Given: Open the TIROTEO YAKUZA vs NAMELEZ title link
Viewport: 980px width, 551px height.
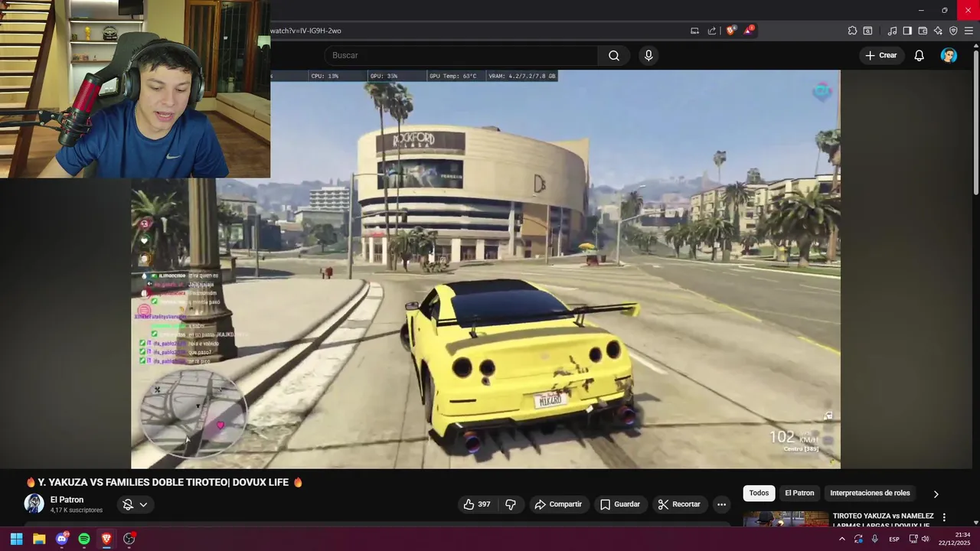Looking at the screenshot, I should coord(882,521).
